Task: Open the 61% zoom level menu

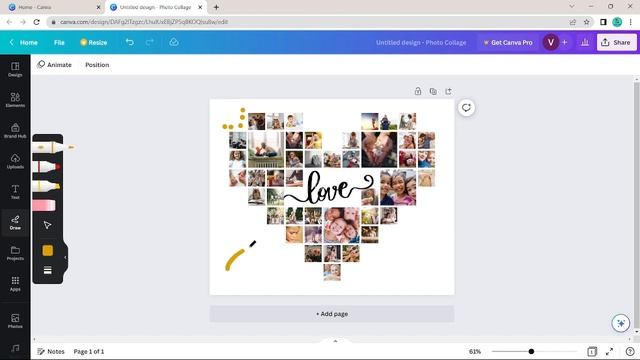Action: 475,351
